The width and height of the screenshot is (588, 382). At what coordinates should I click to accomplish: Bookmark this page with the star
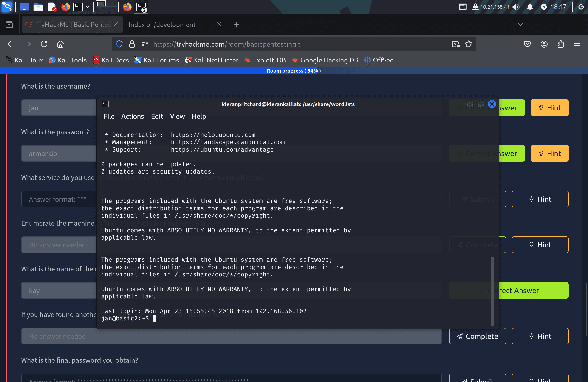pos(469,44)
